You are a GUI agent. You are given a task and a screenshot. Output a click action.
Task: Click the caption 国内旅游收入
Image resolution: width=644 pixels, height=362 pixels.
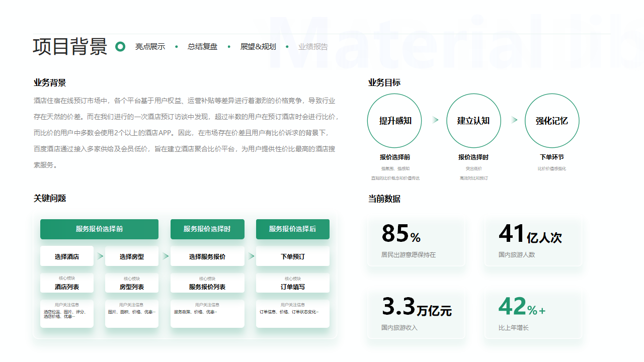pyautogui.click(x=399, y=328)
